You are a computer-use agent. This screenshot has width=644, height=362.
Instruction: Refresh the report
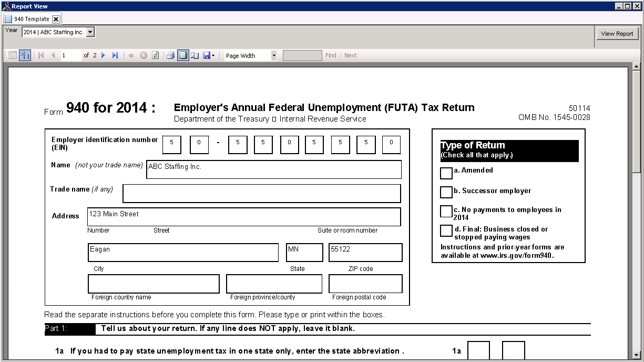[155, 55]
